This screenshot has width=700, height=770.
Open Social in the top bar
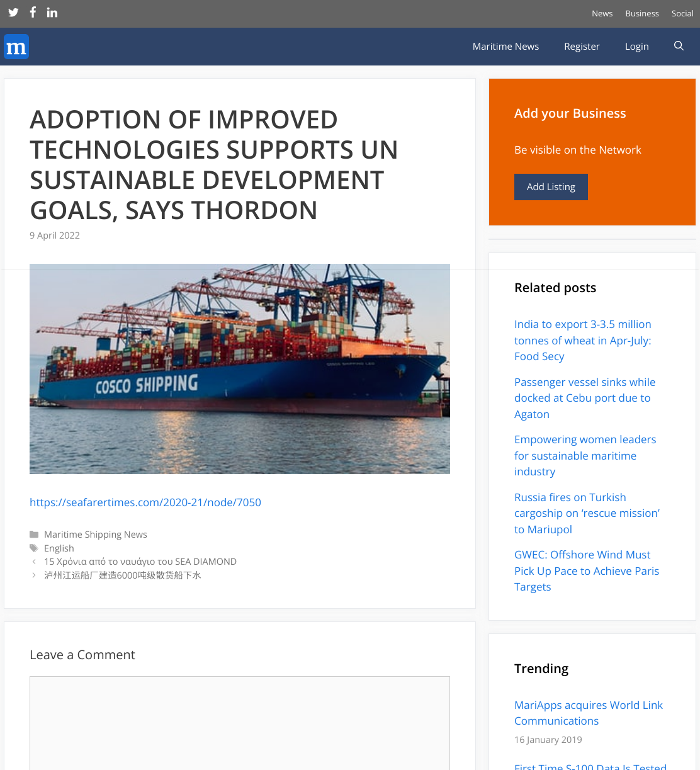(x=682, y=13)
